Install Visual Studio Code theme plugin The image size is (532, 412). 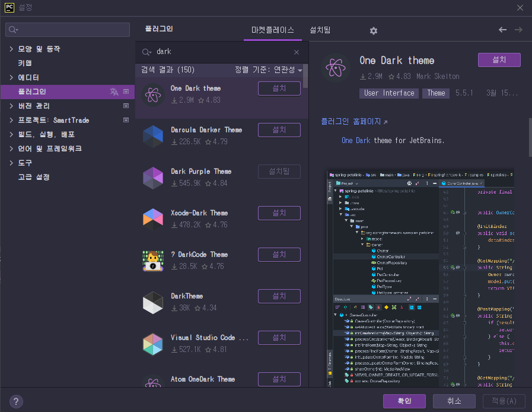coord(279,338)
